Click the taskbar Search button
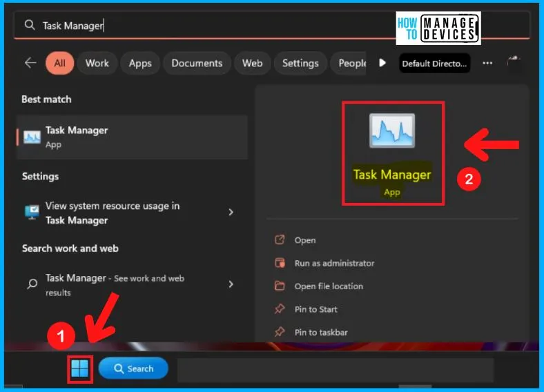Viewport: 544px width, 392px height. coord(133,369)
